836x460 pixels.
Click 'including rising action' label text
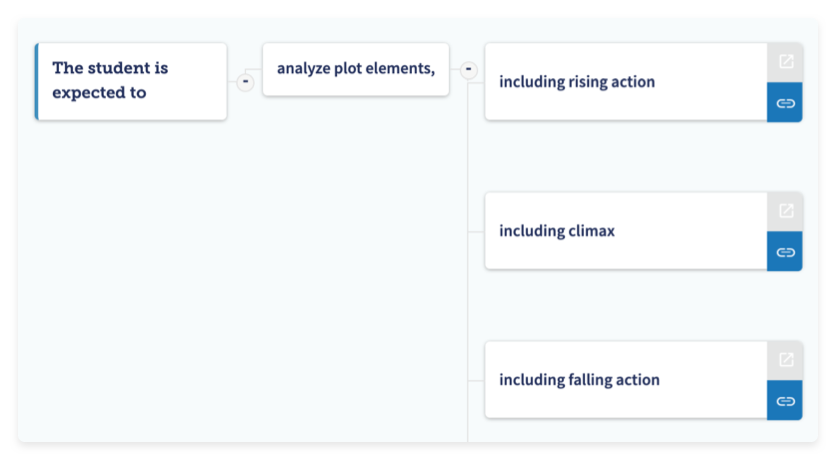(577, 82)
